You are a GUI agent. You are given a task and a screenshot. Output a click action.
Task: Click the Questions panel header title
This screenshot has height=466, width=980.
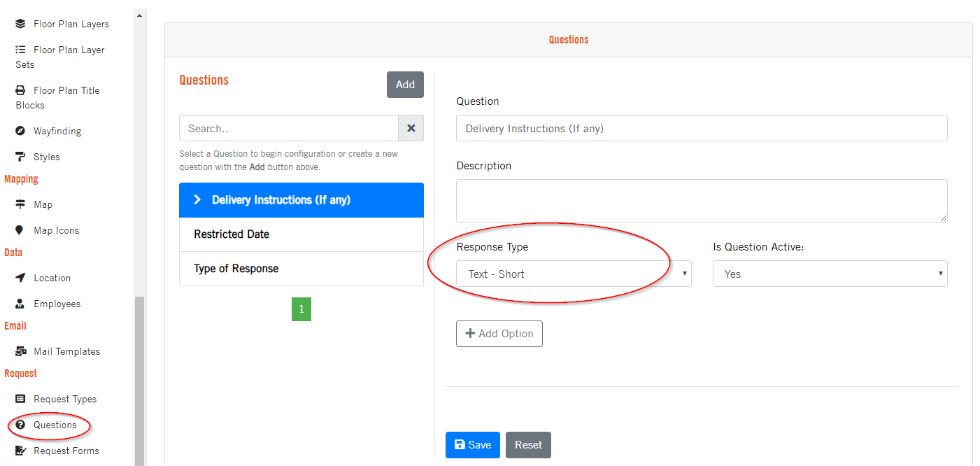point(569,40)
